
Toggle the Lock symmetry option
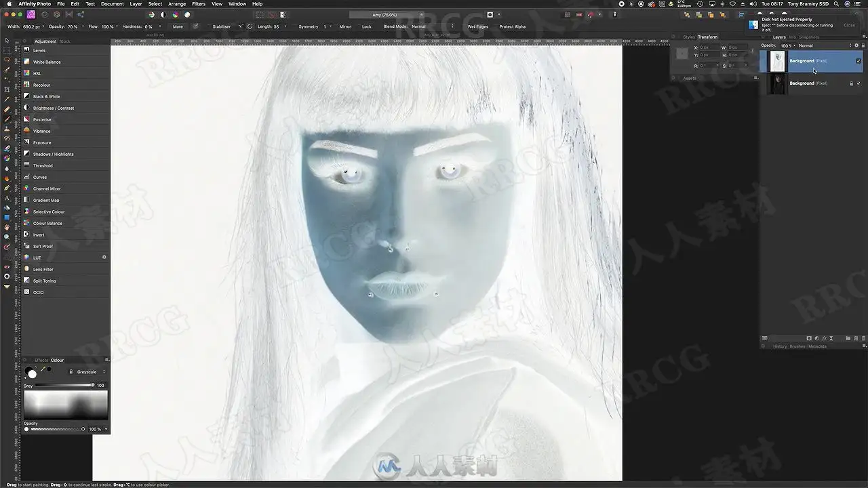[367, 26]
